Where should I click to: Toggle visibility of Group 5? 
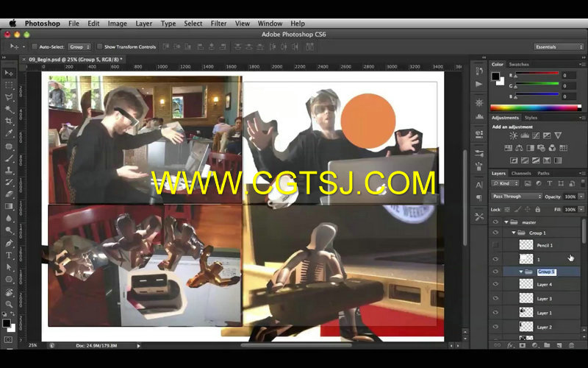click(x=495, y=272)
